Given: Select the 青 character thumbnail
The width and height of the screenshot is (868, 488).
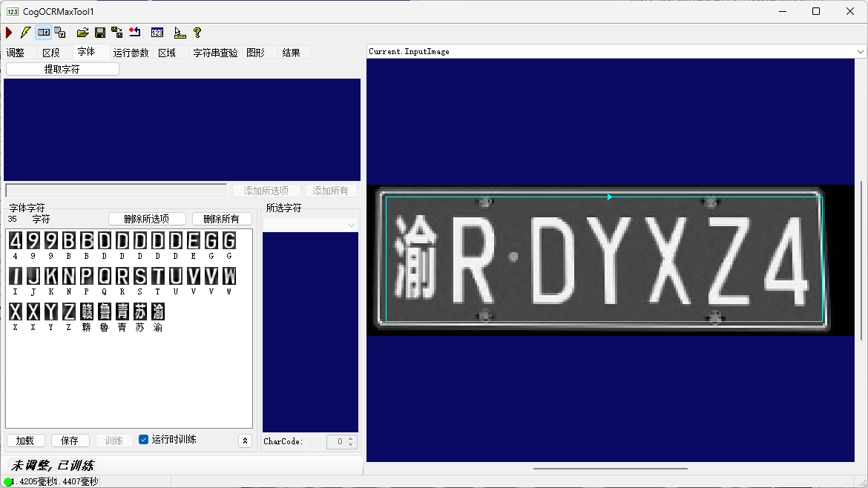Looking at the screenshot, I should point(122,311).
